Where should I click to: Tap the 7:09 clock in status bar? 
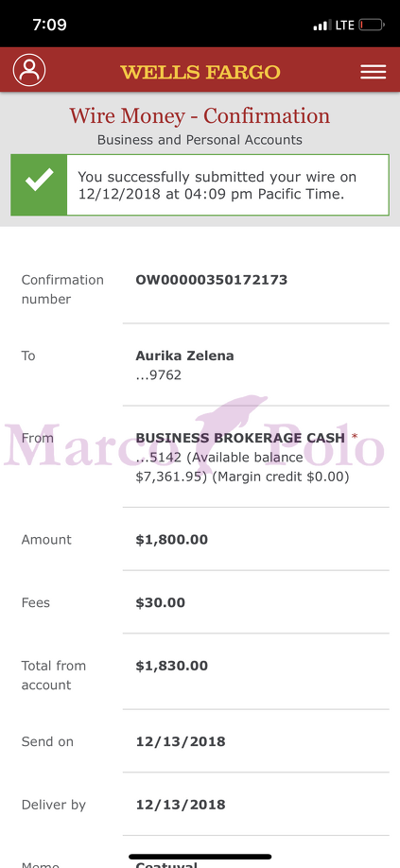tap(49, 25)
